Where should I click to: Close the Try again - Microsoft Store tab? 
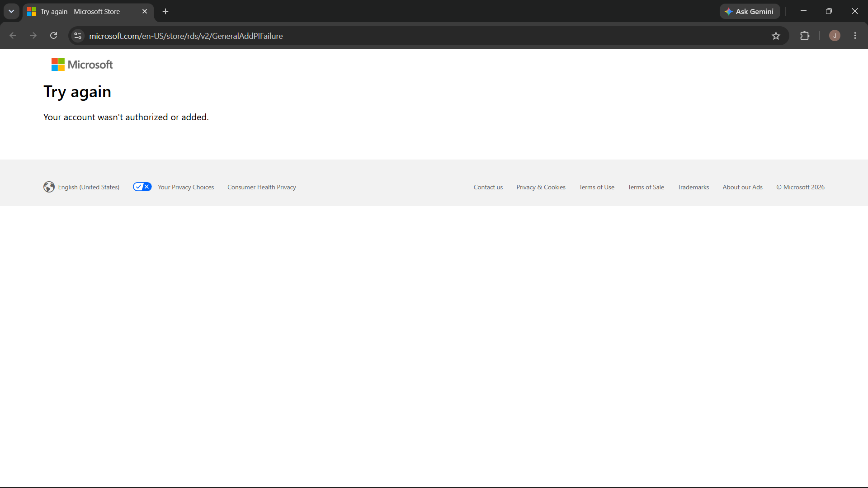coord(145,11)
